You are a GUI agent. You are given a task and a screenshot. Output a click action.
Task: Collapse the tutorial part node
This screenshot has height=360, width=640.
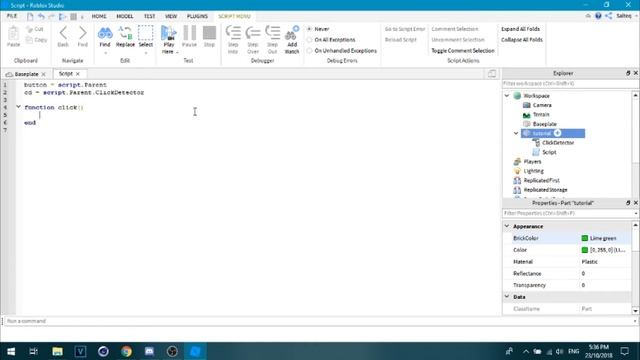tap(516, 133)
